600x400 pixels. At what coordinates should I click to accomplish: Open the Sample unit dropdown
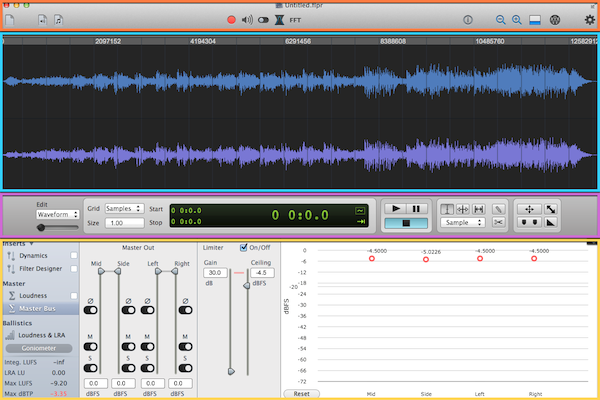463,222
